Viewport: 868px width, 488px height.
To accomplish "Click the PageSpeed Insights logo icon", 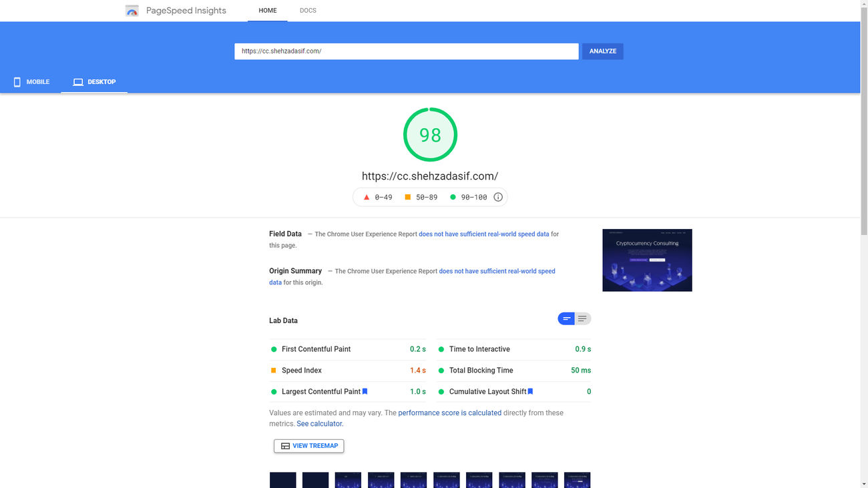I will (x=132, y=10).
